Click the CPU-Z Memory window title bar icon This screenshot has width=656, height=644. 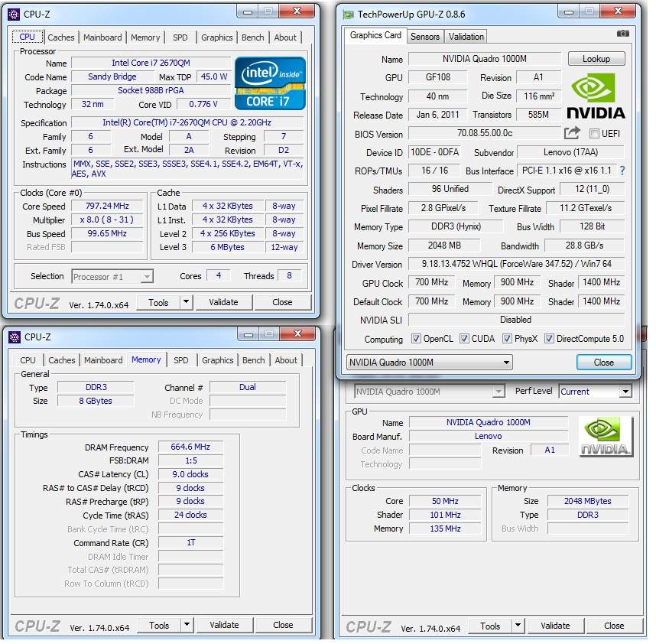click(15, 337)
